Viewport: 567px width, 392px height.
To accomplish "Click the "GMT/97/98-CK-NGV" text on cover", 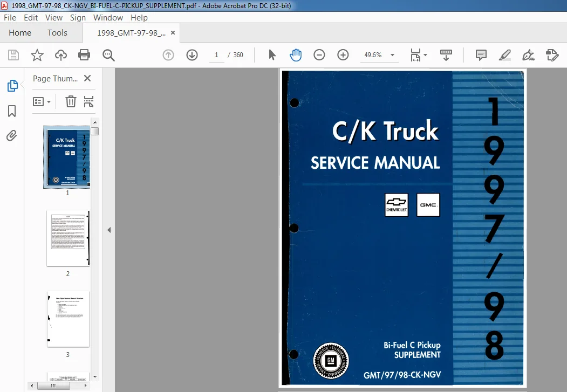I will pyautogui.click(x=402, y=375).
